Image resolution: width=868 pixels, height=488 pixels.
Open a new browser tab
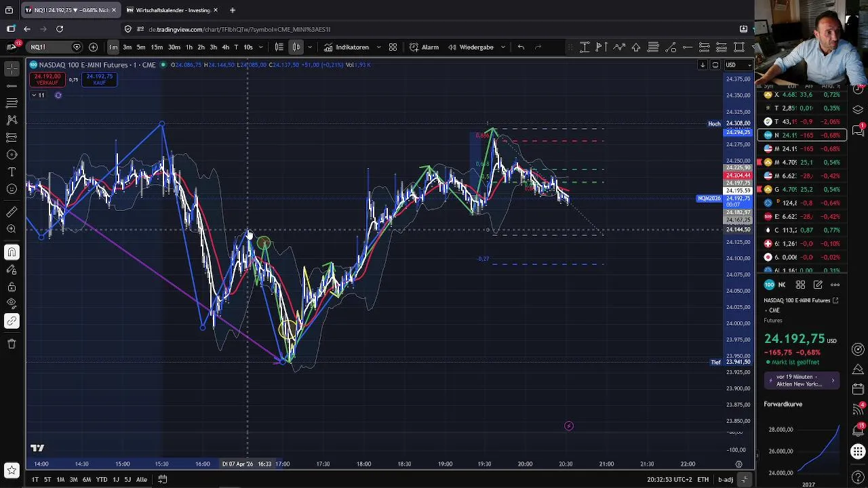[x=232, y=10]
